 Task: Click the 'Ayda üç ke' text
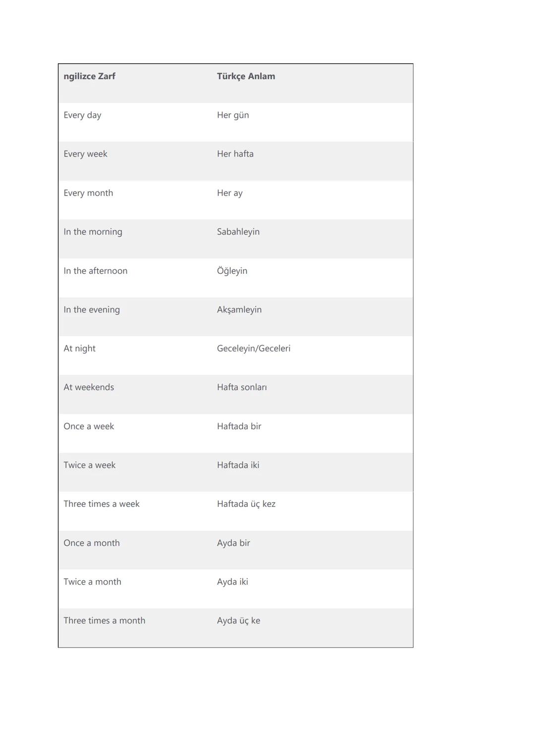click(x=238, y=621)
